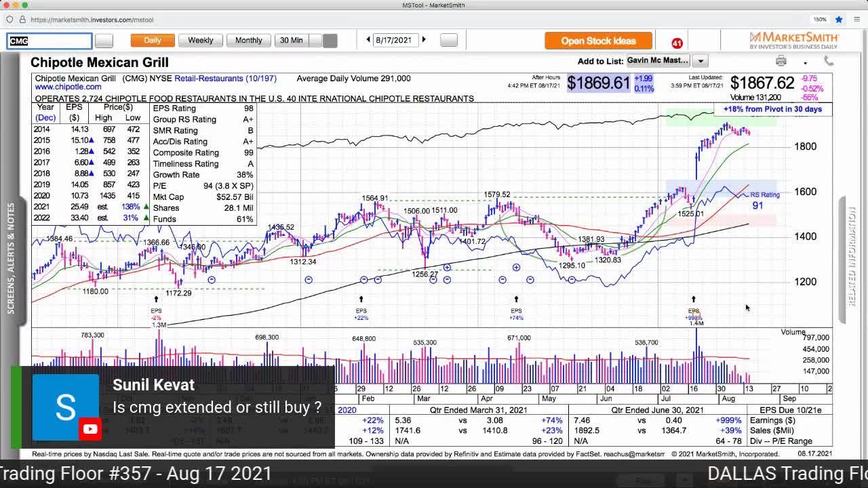Open the browser hamburger menu
The image size is (868, 488).
pos(856,20)
